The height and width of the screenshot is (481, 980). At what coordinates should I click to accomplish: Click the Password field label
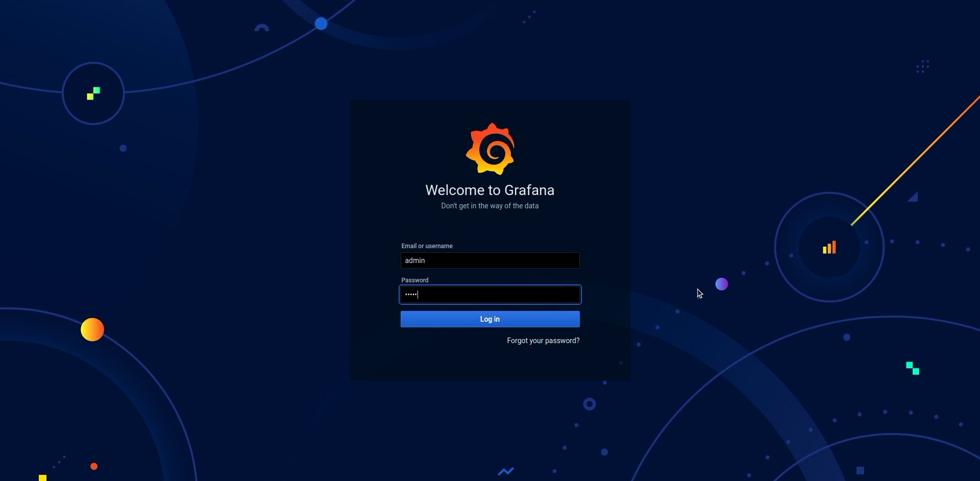coord(414,280)
